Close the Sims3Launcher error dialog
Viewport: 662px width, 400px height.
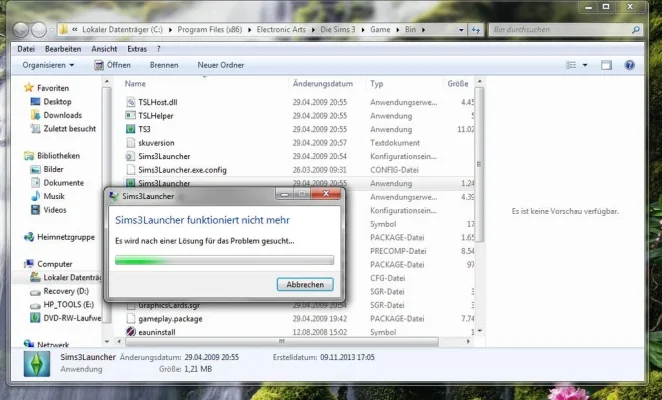[x=326, y=193]
